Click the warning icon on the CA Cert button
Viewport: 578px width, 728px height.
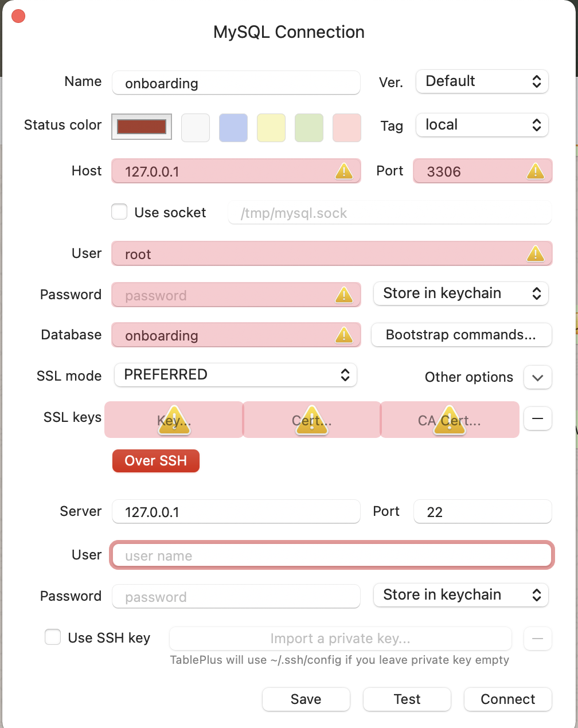(450, 420)
